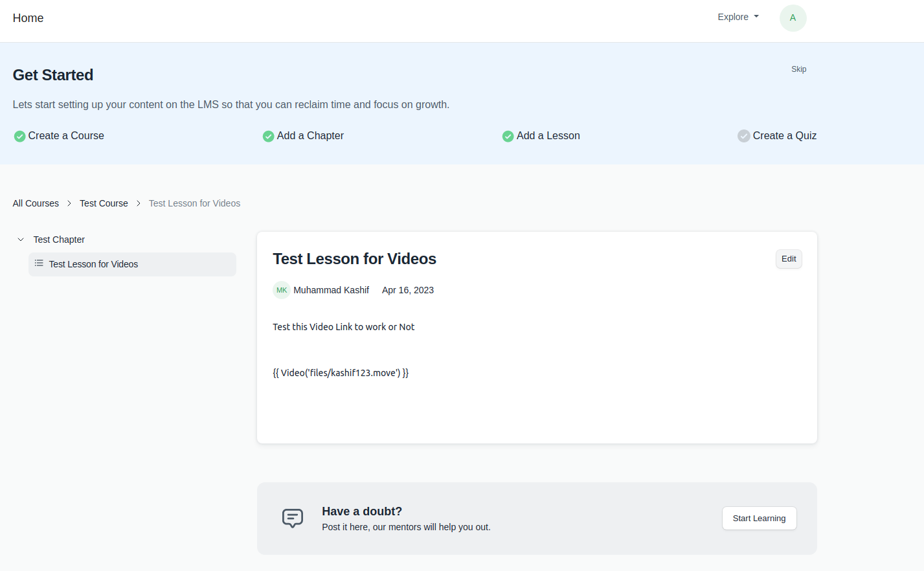Viewport: 924px width, 571px height.
Task: Click the green checkmark beside Create a Course
Action: [19, 136]
